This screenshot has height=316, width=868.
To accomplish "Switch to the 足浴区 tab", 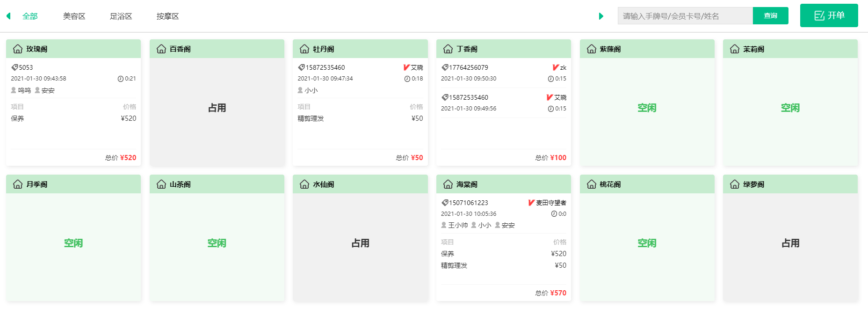I will pos(121,16).
